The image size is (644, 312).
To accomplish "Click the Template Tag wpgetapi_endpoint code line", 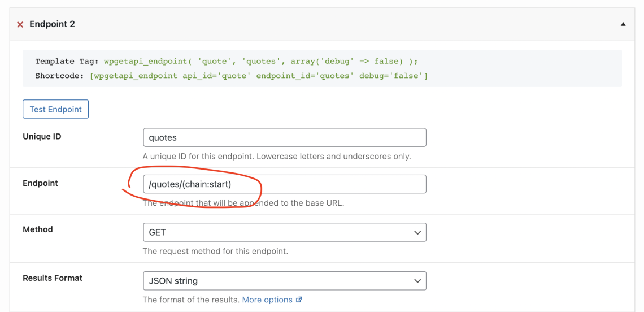I will [x=227, y=61].
